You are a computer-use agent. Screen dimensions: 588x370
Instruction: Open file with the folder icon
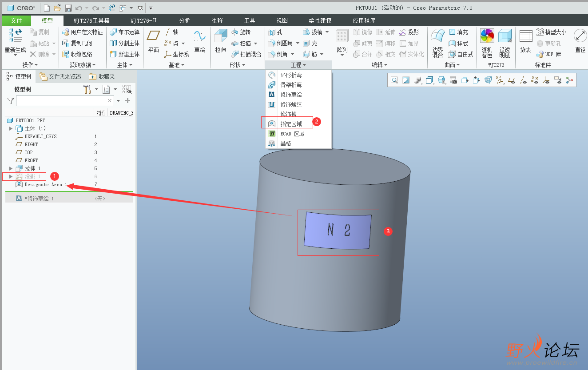(x=57, y=8)
